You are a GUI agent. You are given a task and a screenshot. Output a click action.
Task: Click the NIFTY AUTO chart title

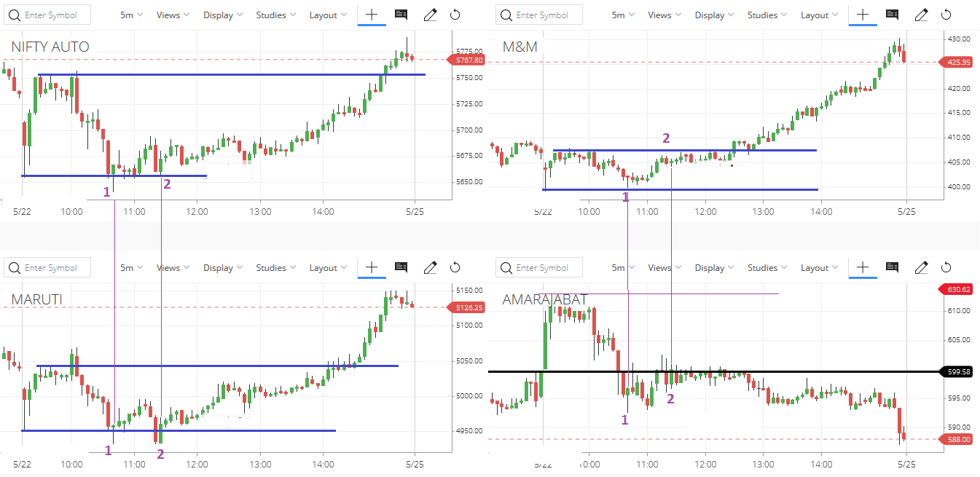click(x=50, y=47)
